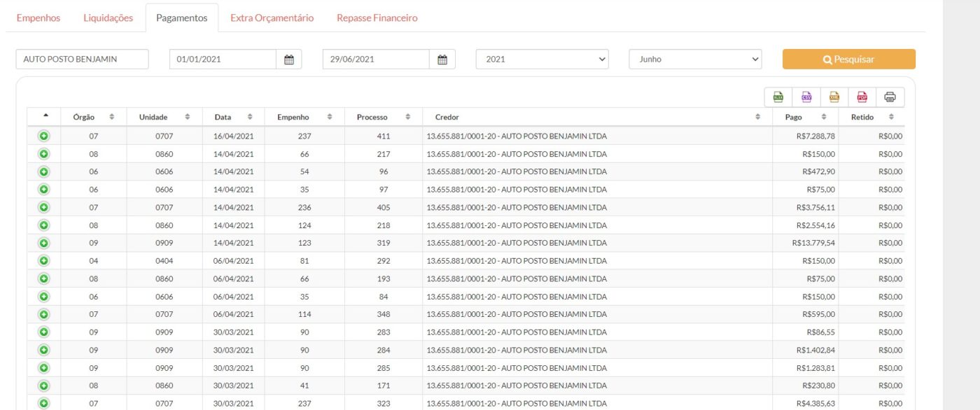The width and height of the screenshot is (980, 410).
Task: Focus the AUTO POSTO BENJAMIN search field
Action: click(x=82, y=59)
